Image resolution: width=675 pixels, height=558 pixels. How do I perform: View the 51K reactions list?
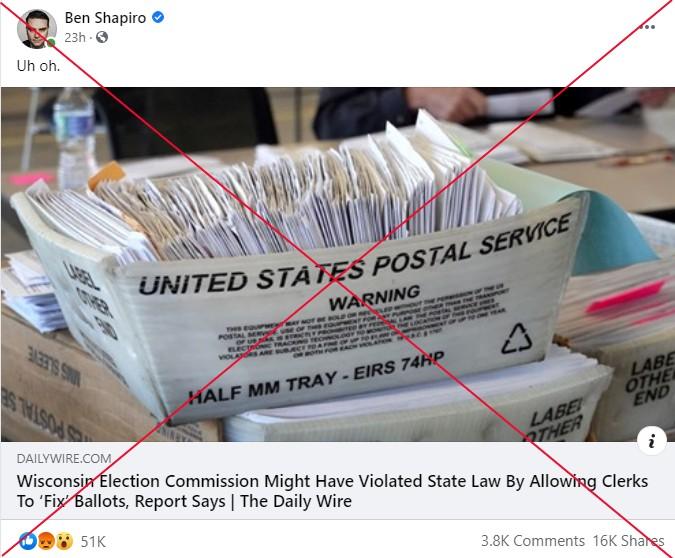(x=93, y=541)
